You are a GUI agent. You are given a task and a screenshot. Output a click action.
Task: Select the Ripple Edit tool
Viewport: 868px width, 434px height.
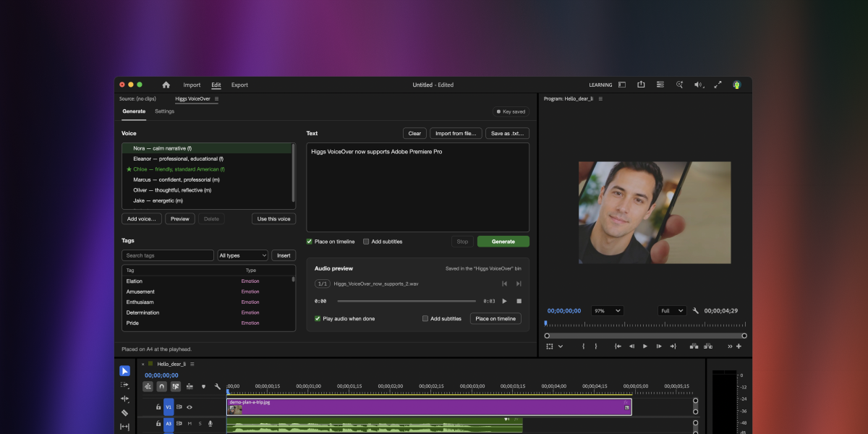[x=124, y=399]
